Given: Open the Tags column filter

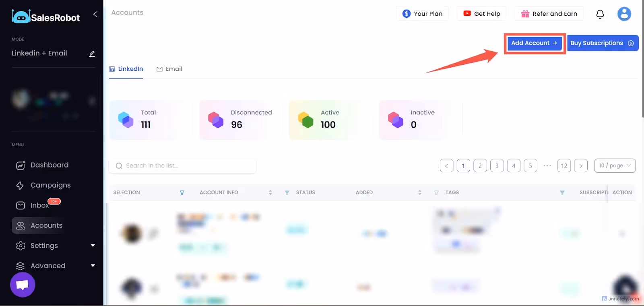Looking at the screenshot, I should tap(562, 193).
